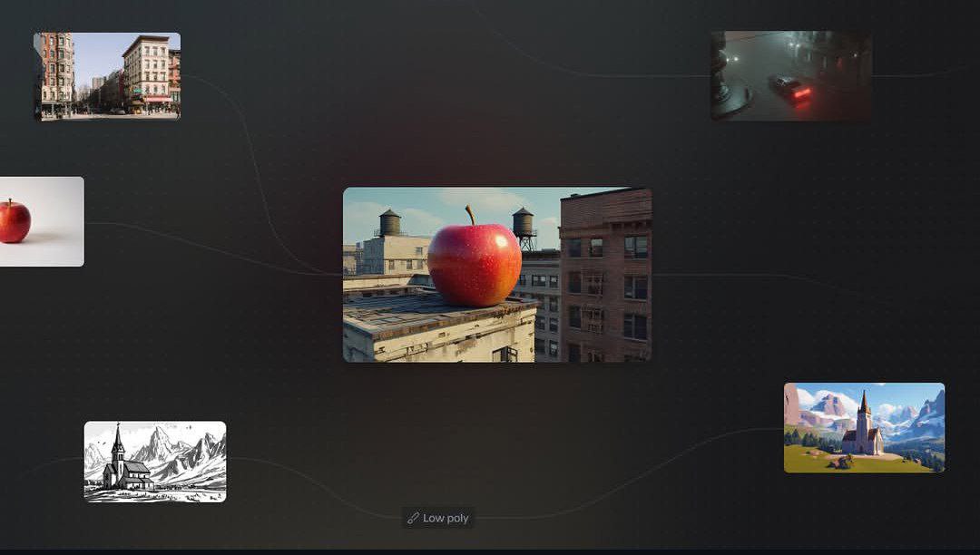This screenshot has width=980, height=555.
Task: Click the low-poly castle illustration
Action: 863,426
